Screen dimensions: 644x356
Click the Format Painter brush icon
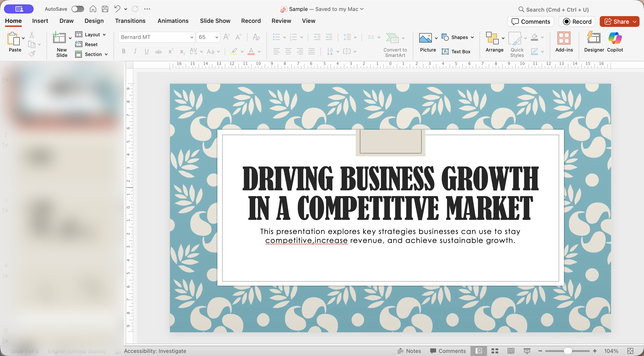coord(32,54)
